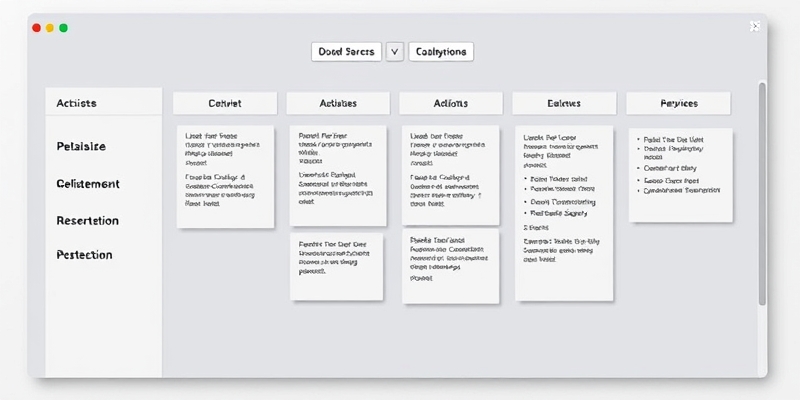The height and width of the screenshot is (400, 800).
Task: Open the V chevron dropdown in toolbar
Action: (x=393, y=51)
